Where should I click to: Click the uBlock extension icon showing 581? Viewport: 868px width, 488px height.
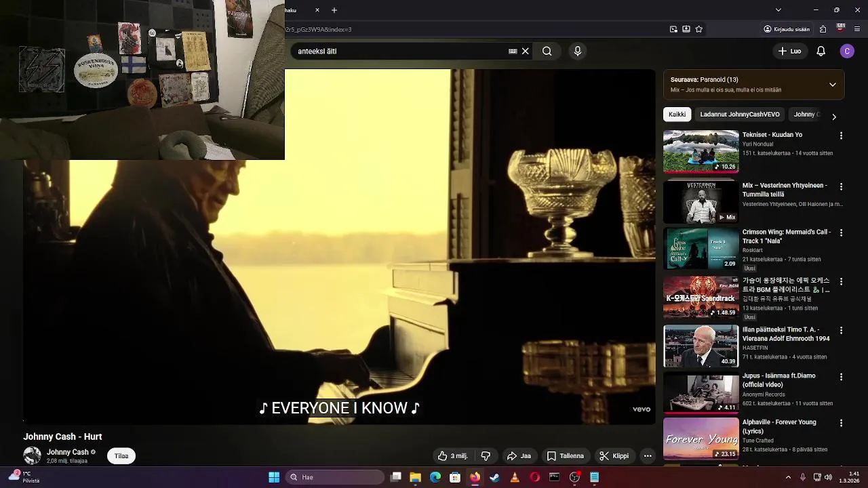(x=840, y=28)
